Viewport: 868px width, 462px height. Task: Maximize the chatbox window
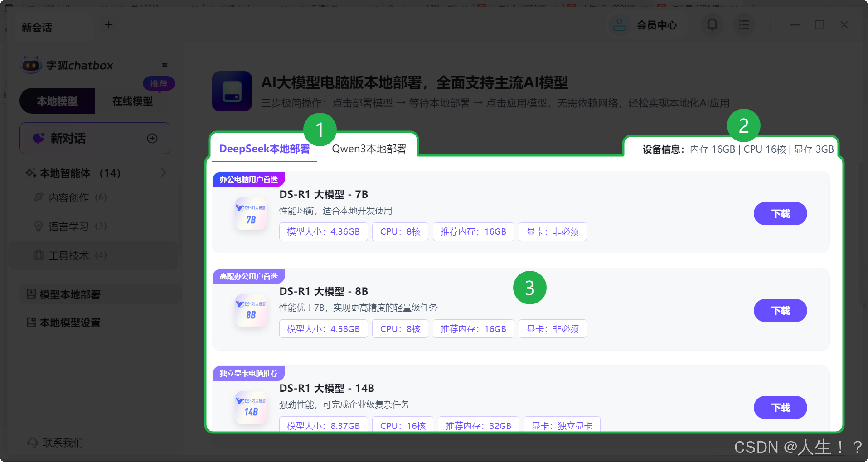820,25
